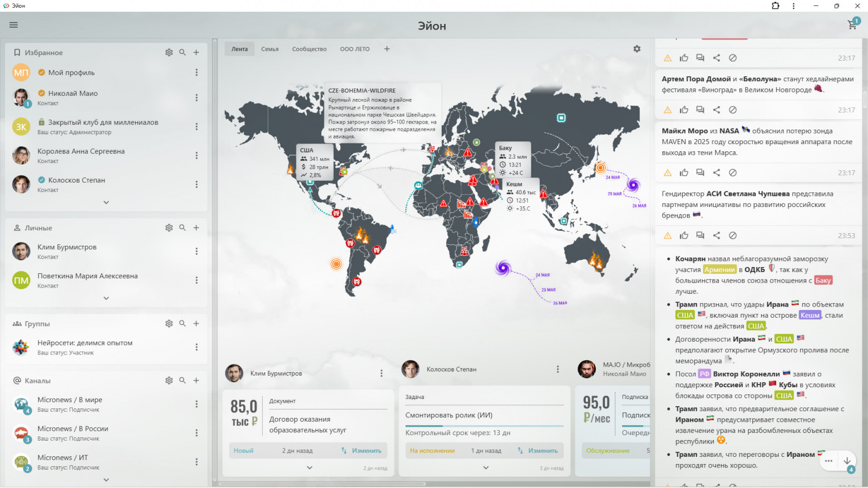Viewport: 868px width, 488px height.
Task: Expand the Избранное list with chevron
Action: click(106, 203)
